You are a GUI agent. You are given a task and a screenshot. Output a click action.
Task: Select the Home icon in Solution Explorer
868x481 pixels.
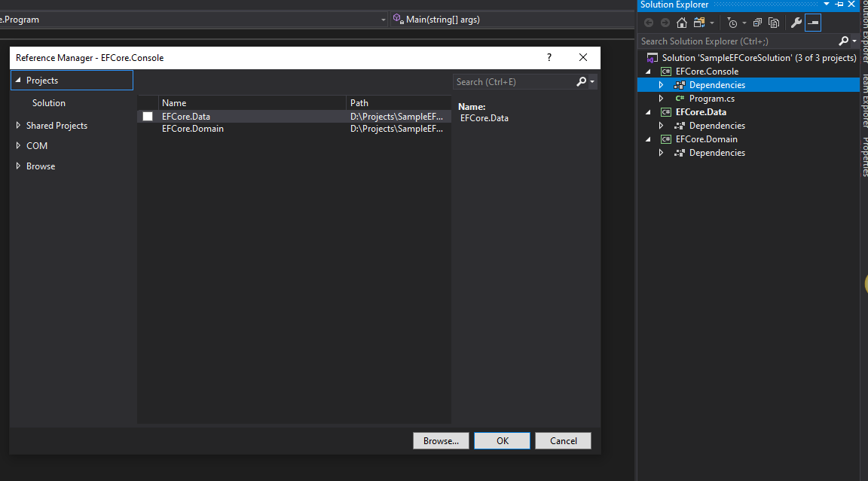pos(681,22)
